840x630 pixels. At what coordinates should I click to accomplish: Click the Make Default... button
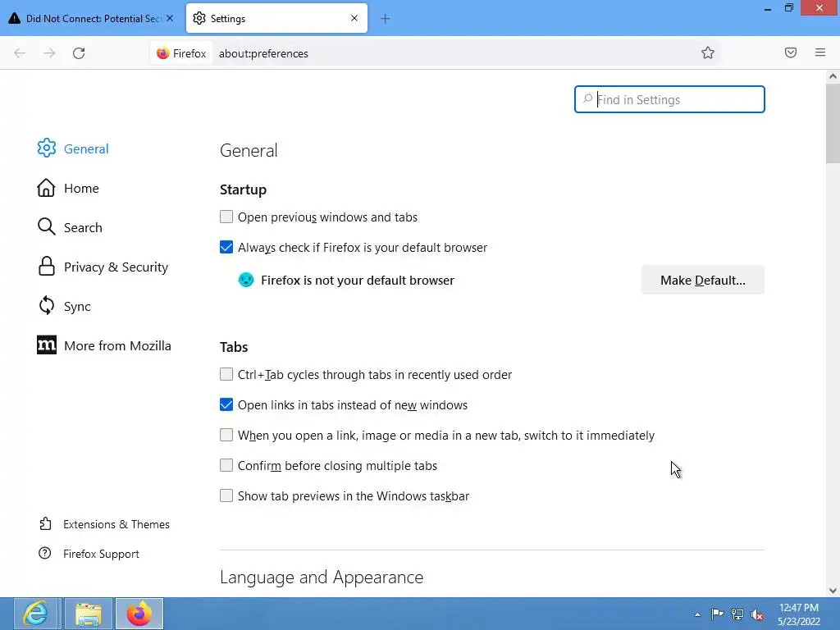[702, 281]
